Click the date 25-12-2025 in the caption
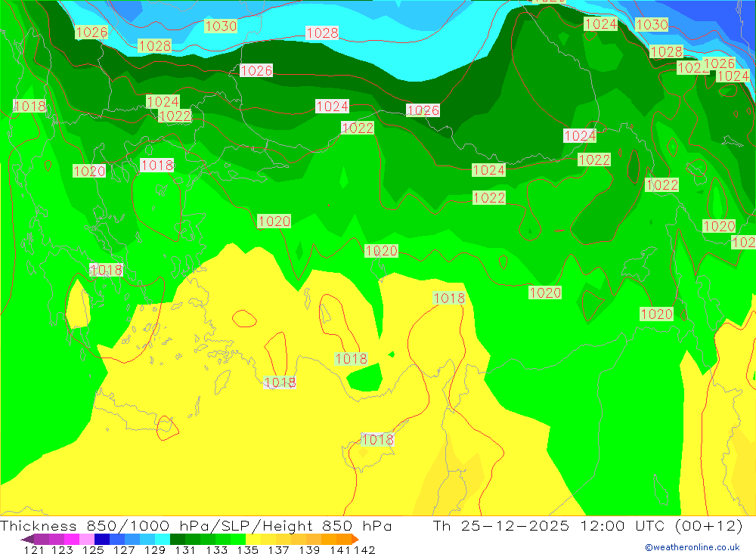The height and width of the screenshot is (554, 756). [x=515, y=525]
